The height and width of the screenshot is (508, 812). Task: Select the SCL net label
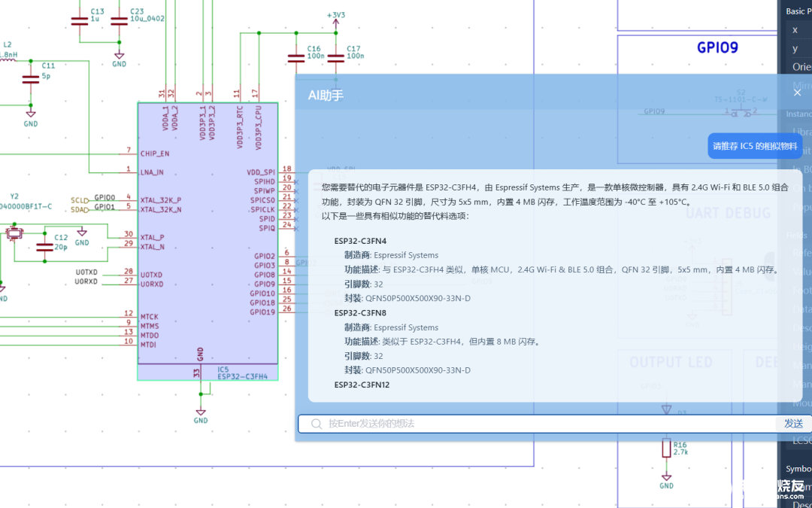pyautogui.click(x=79, y=200)
